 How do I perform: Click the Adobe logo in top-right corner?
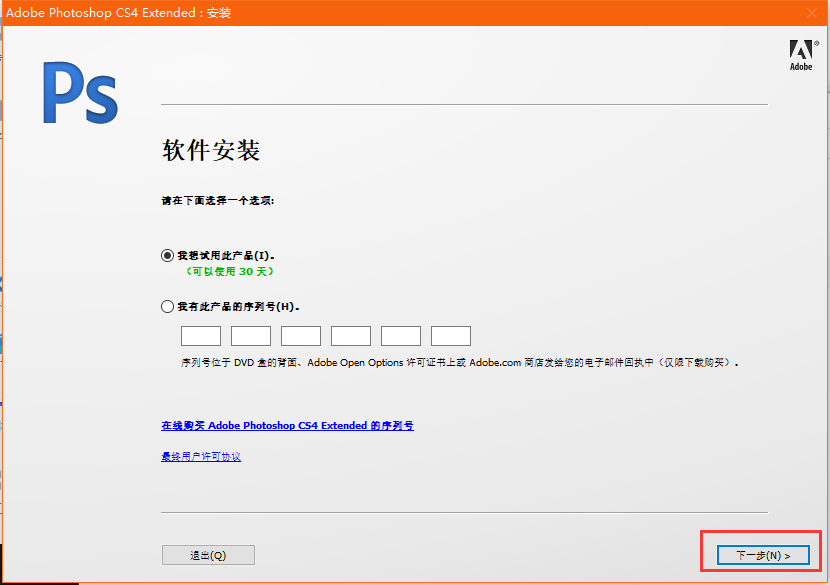tap(801, 55)
